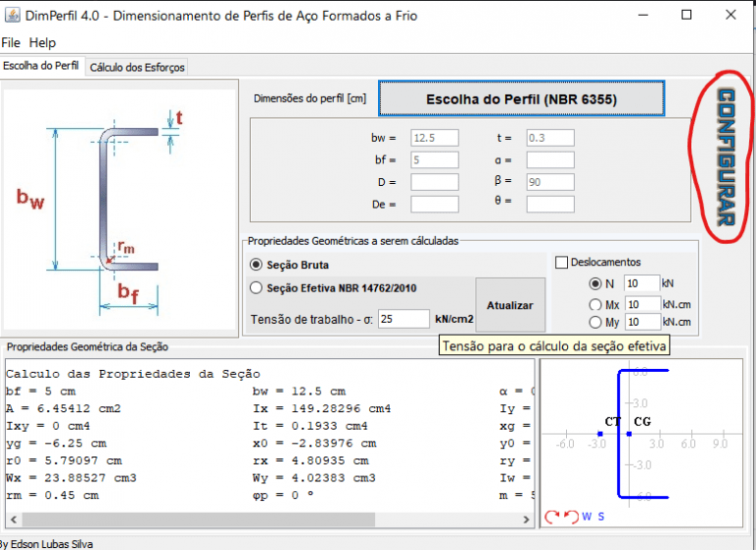Click the α angle input field
Screen dimensions: 756x550
point(550,159)
